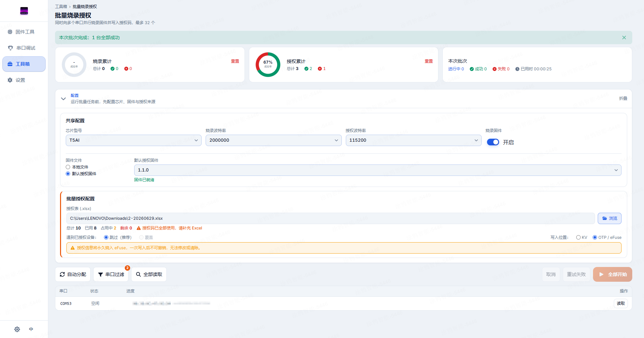Click the app logo icon

(24, 11)
